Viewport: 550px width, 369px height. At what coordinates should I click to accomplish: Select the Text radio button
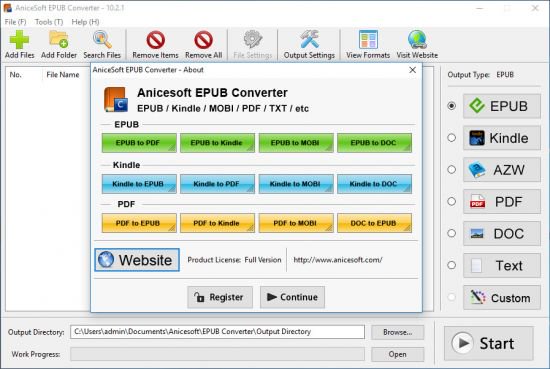[x=451, y=266]
